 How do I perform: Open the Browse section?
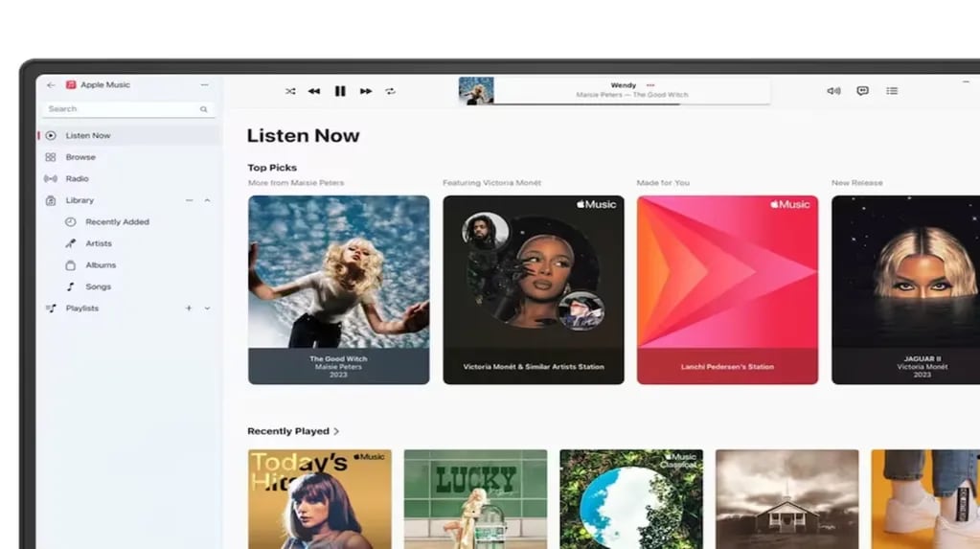tap(128, 157)
